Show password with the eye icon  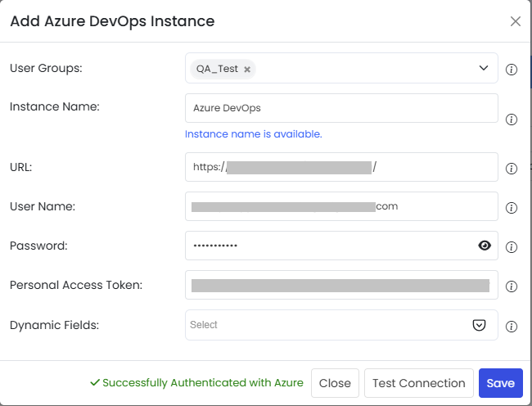(485, 246)
